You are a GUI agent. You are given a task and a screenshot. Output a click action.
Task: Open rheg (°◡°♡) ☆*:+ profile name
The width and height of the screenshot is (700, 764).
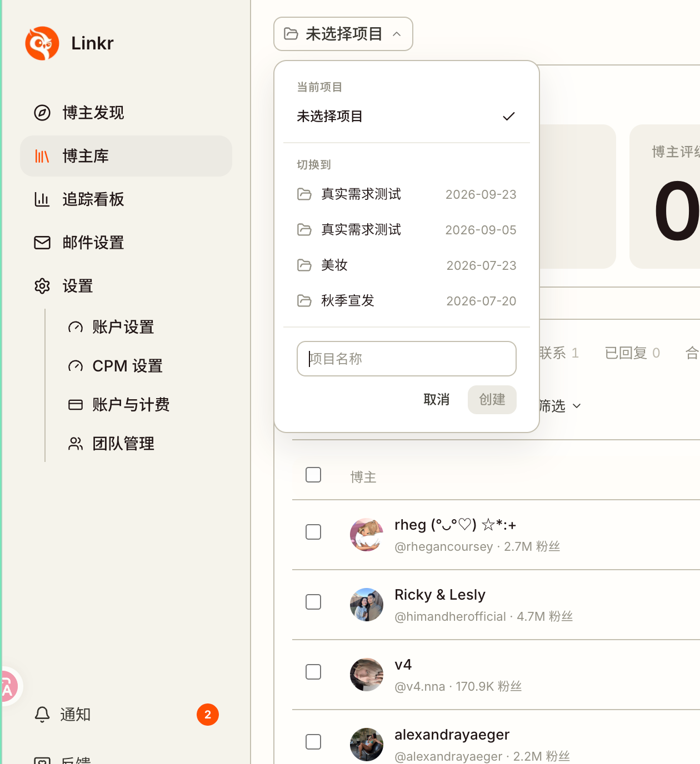pos(456,524)
